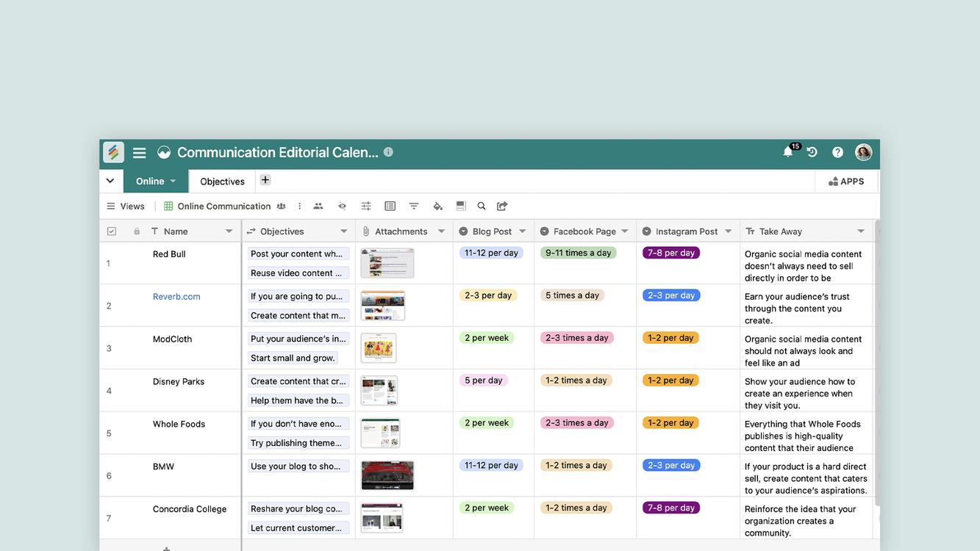Click row number 6
980x551 pixels.
pyautogui.click(x=109, y=476)
